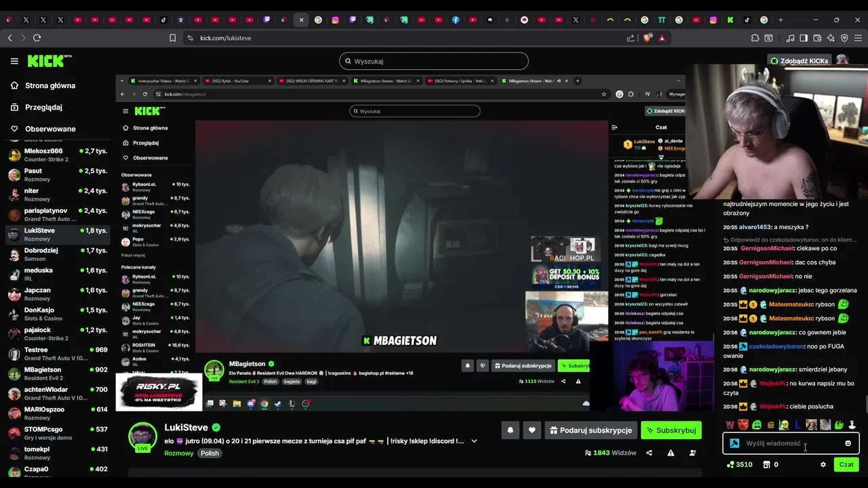Click the Wyszukaj search field
This screenshot has height=488, width=868.
(434, 61)
